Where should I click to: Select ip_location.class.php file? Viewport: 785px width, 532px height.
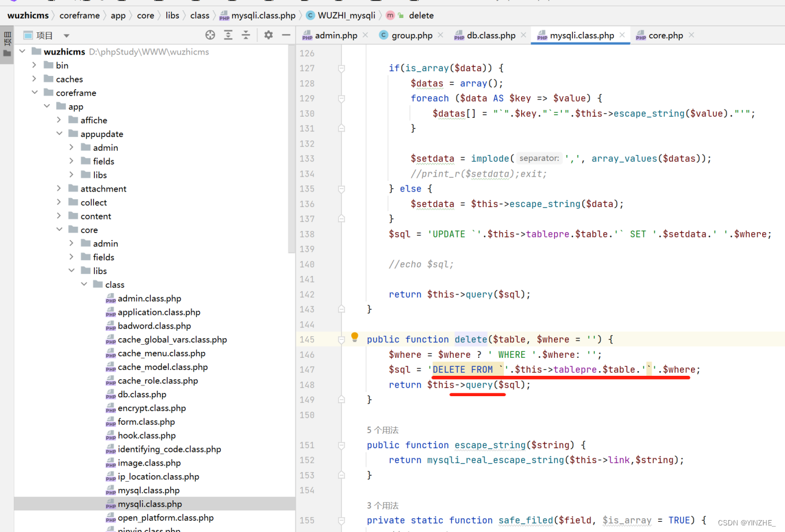tap(159, 477)
